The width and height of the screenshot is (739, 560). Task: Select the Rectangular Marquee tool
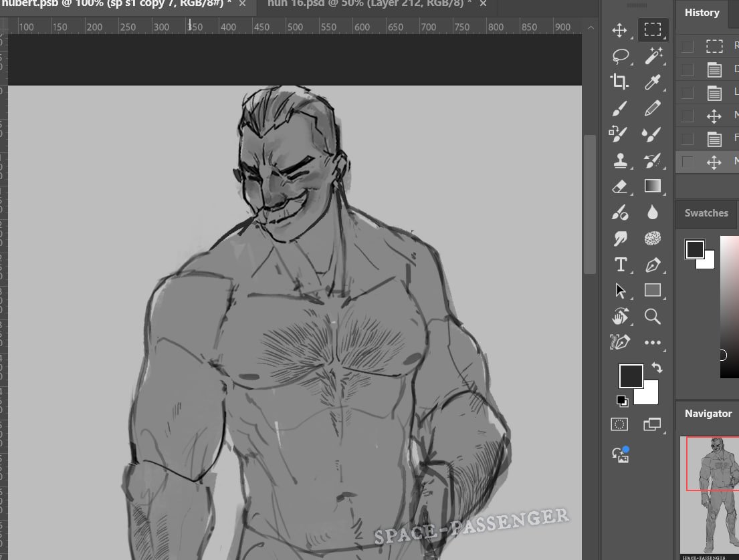coord(652,30)
